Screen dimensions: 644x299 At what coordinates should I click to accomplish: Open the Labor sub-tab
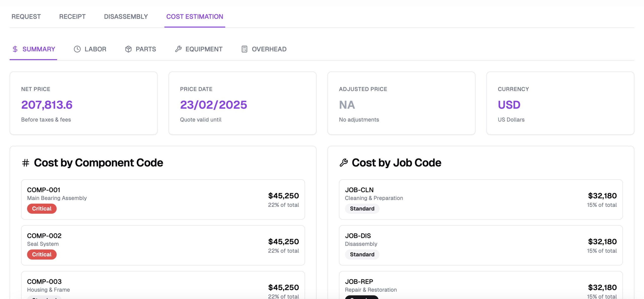(x=90, y=49)
